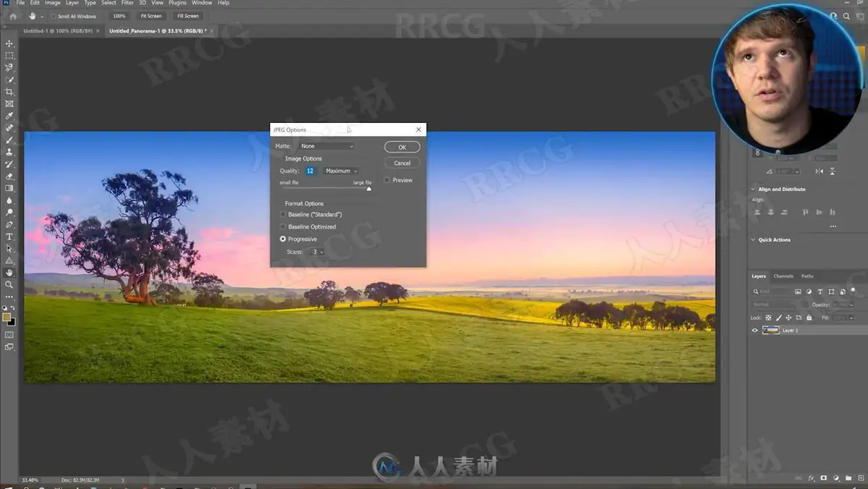Click the Home icon in options bar
Viewport: 868px width, 489px height.
[x=13, y=15]
